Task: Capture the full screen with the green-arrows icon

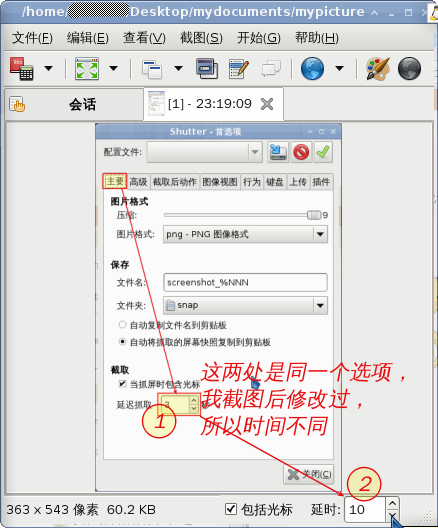Action: 87,69
